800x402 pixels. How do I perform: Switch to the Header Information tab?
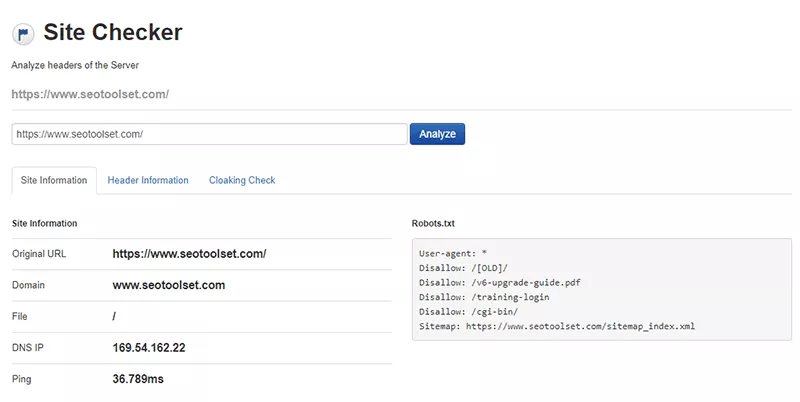point(148,180)
